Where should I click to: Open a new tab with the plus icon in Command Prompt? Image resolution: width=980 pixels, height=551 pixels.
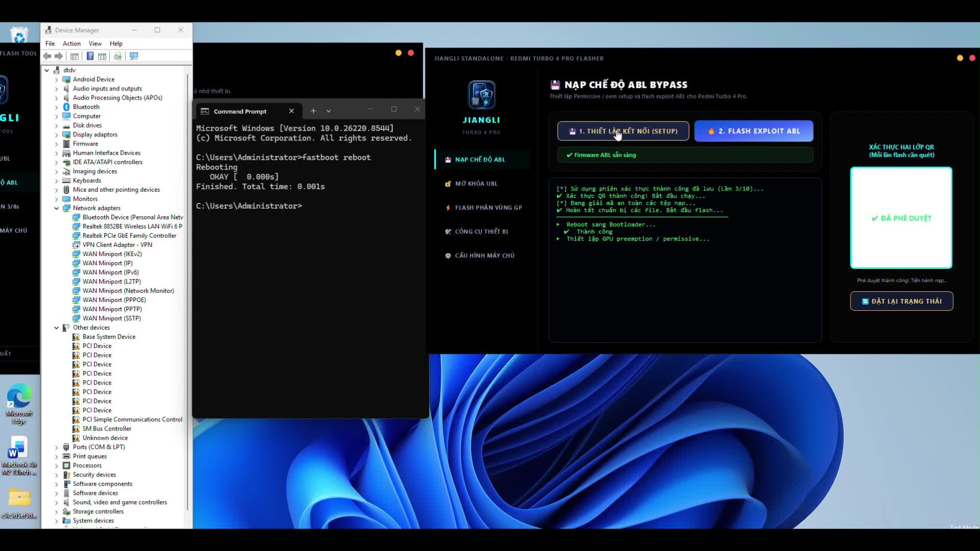(x=313, y=111)
